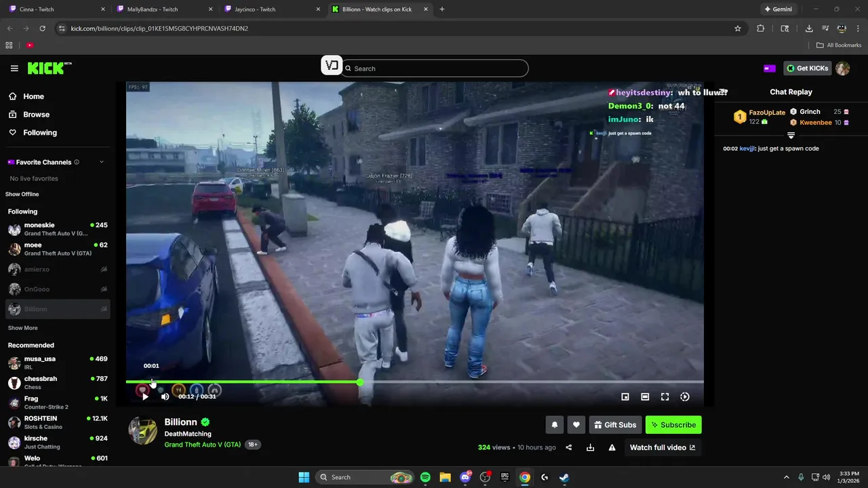Show hidden system tray icons
868x488 pixels.
pos(787,477)
